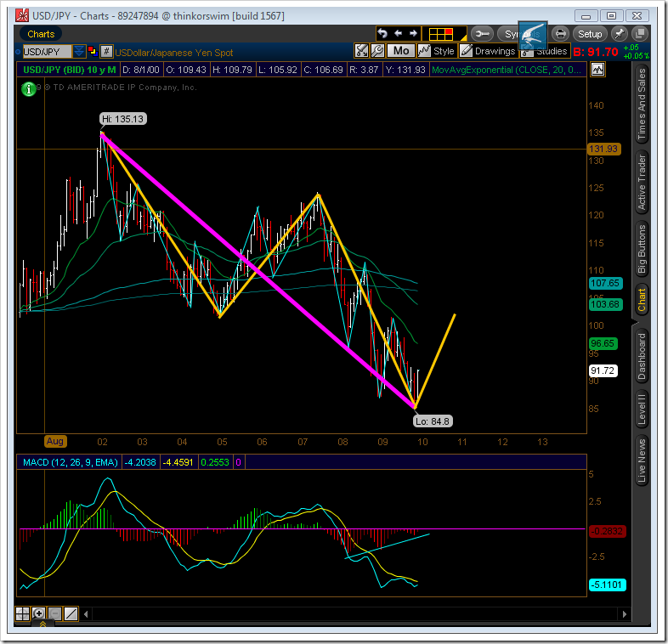This screenshot has height=644, width=668.
Task: Open the Level II side tab
Action: coord(642,410)
